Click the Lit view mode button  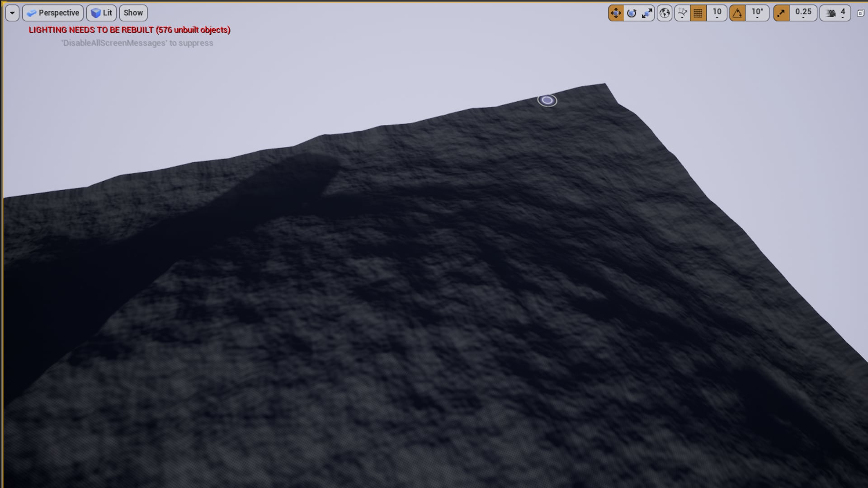(x=101, y=13)
